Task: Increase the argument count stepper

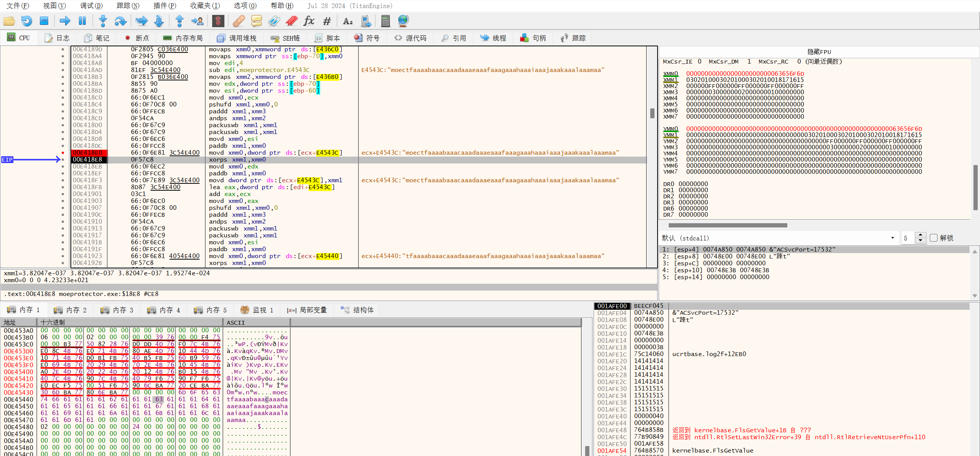Action: coord(920,235)
